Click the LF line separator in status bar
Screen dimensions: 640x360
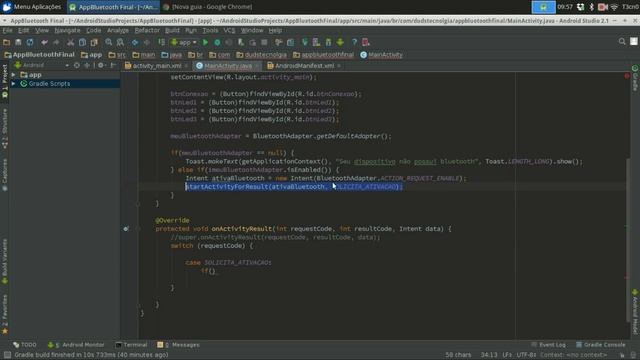507,355
